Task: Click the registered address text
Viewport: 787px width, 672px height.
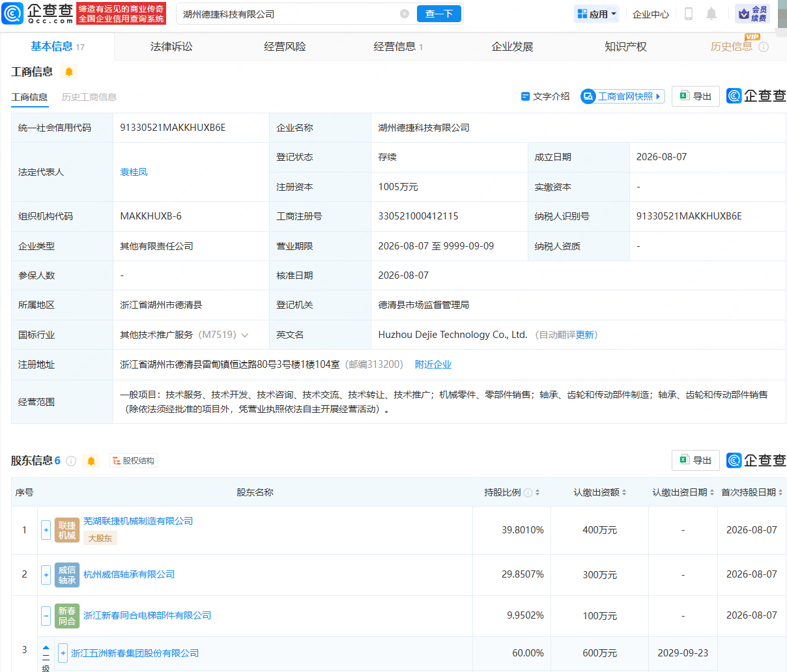Action: [x=230, y=365]
